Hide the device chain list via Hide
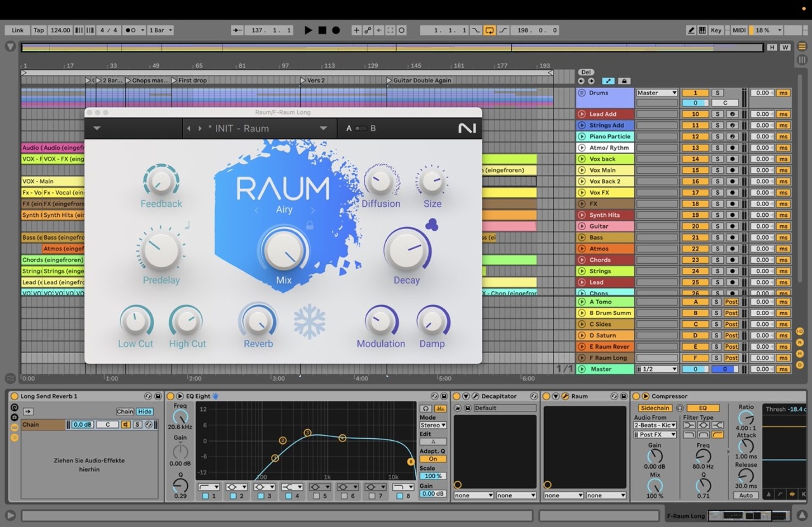Image resolution: width=812 pixels, height=527 pixels. coord(145,411)
